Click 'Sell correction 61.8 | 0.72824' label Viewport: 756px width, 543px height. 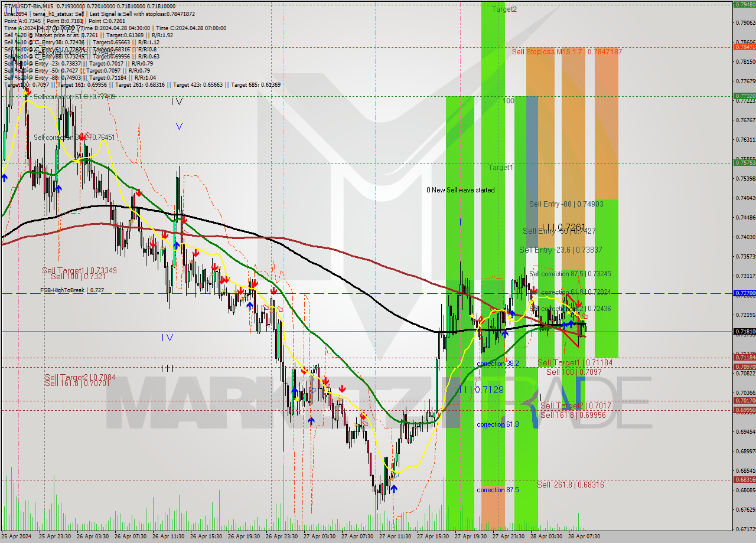point(570,292)
